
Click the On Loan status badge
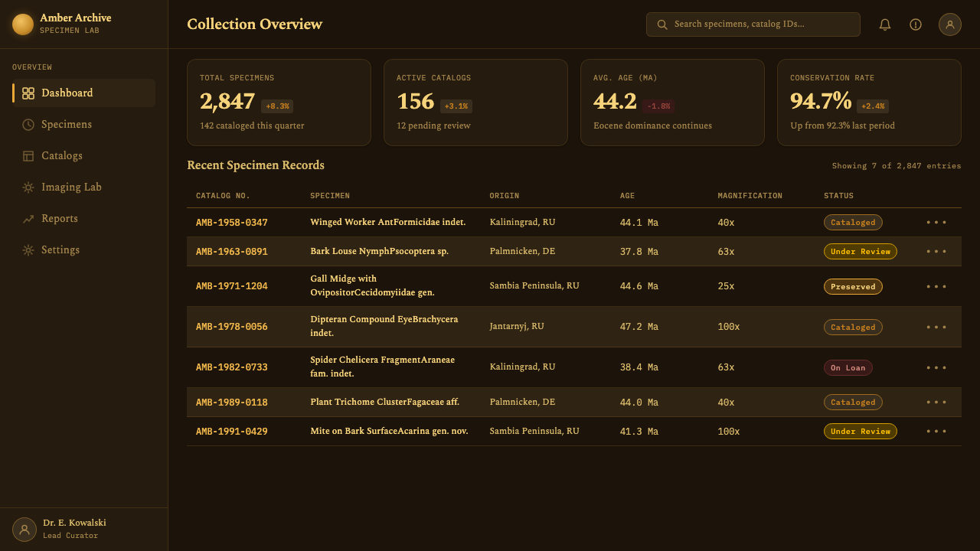[848, 368]
